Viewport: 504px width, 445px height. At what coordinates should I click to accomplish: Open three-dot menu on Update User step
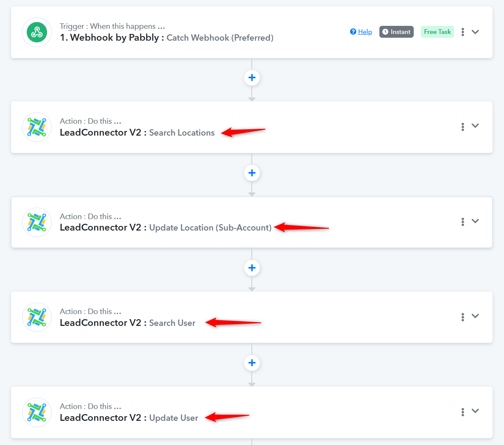click(x=463, y=412)
